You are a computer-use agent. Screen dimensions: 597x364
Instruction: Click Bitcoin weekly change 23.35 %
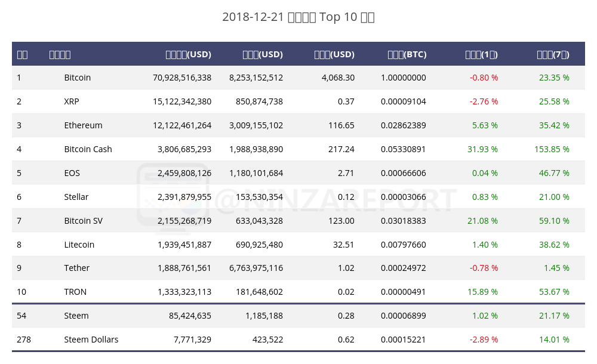tap(554, 78)
